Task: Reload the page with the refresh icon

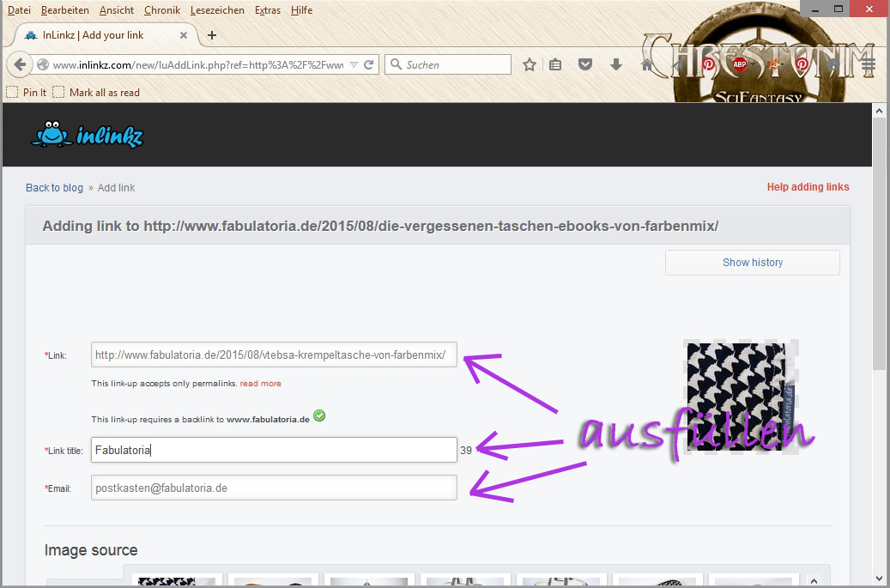Action: point(368,64)
